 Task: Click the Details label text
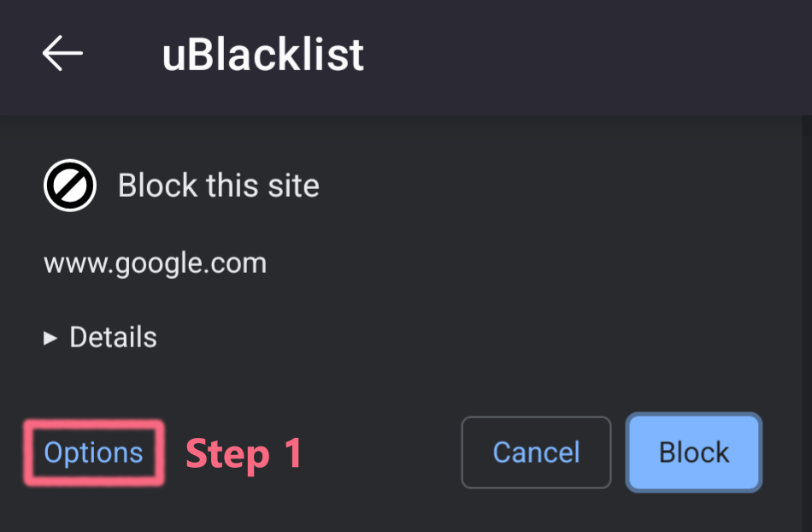coord(113,338)
